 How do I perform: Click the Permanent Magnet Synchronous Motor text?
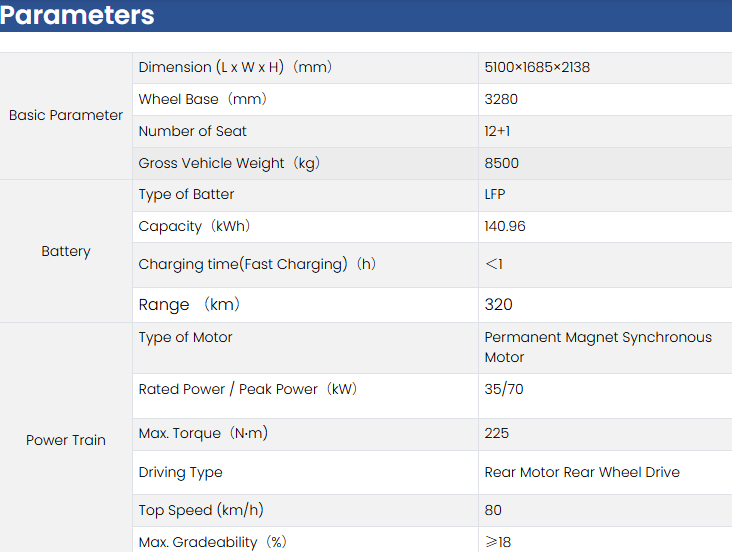pyautogui.click(x=597, y=347)
